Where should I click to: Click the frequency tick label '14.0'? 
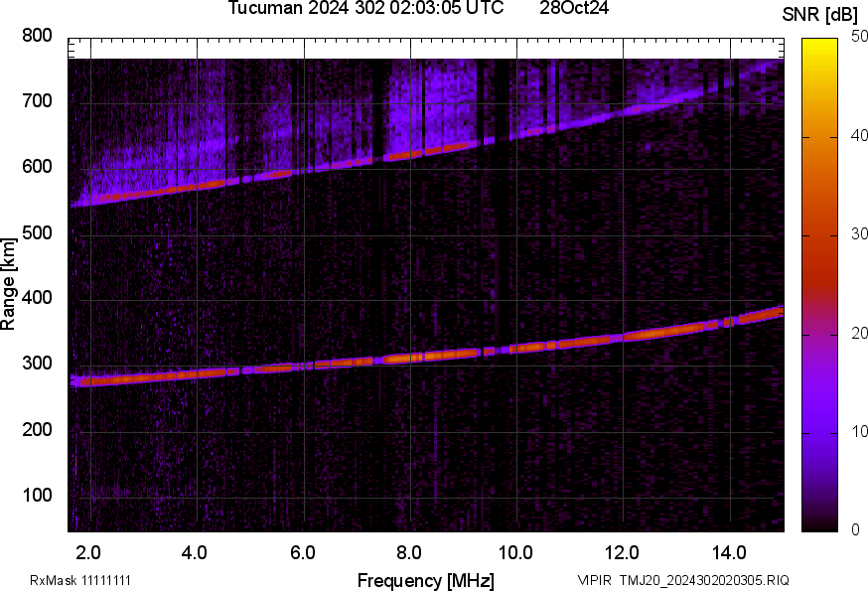729,553
